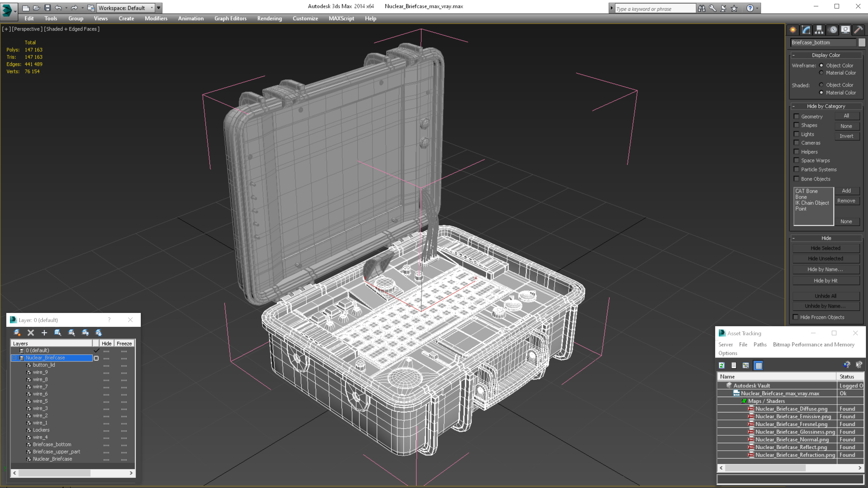Toggle Cameras hide category checkbox
868x488 pixels.
click(796, 143)
